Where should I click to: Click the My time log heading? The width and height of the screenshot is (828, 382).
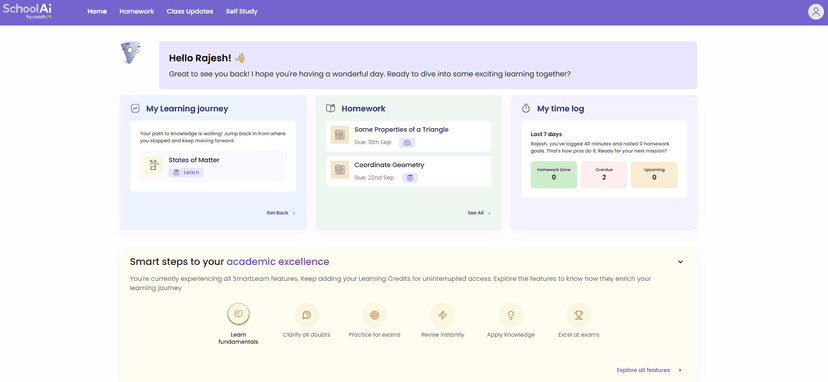point(560,109)
